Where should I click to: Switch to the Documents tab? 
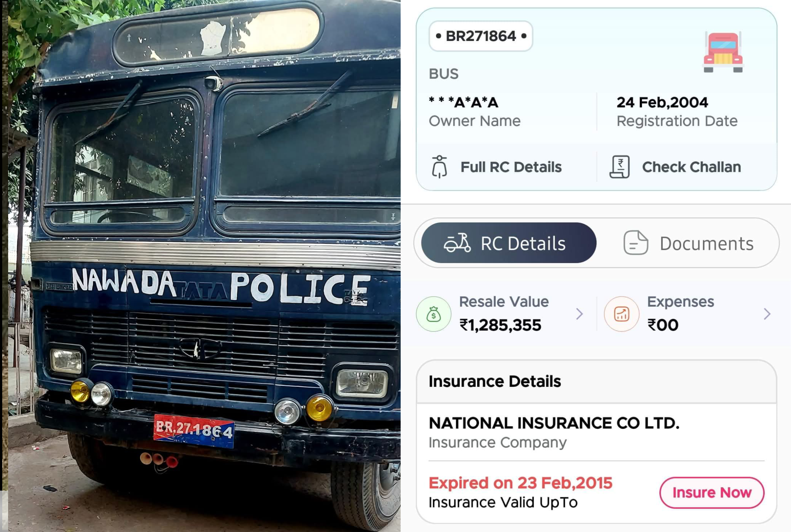point(688,243)
